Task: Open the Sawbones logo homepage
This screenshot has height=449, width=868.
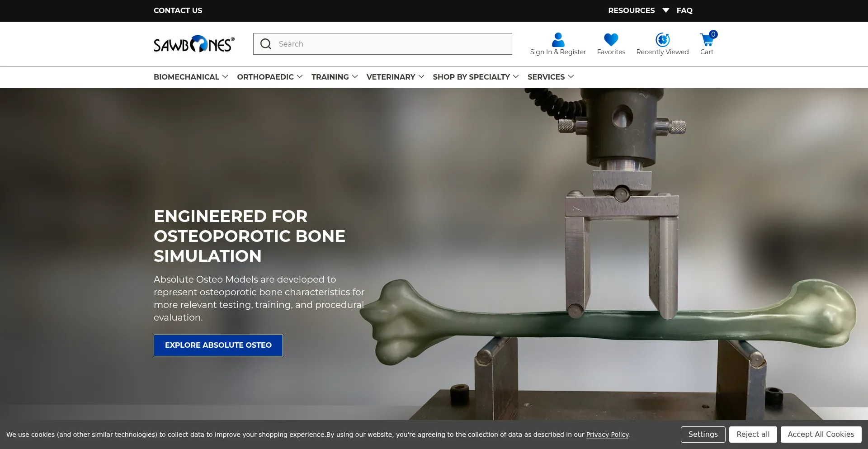Action: (x=194, y=44)
